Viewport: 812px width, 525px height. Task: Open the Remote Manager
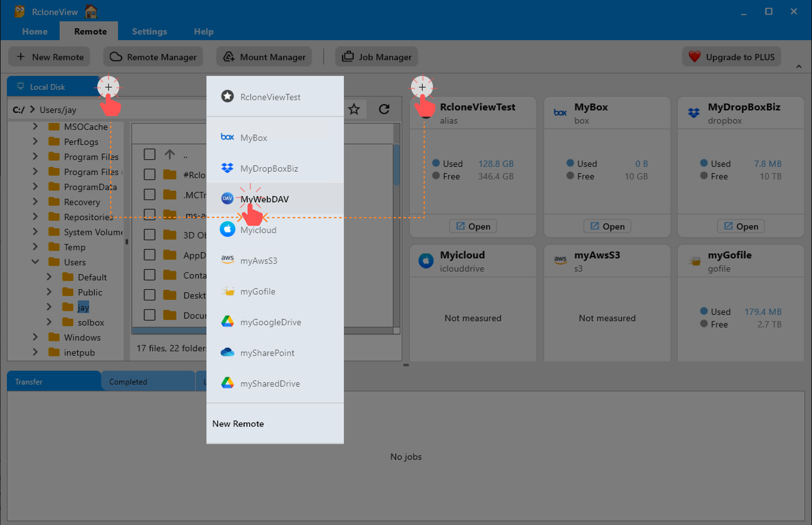coord(153,56)
